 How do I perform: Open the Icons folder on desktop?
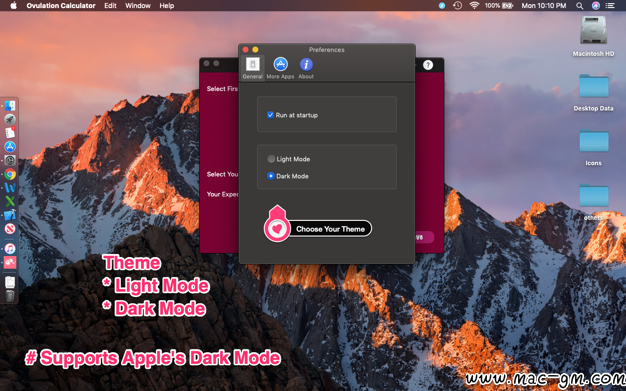point(594,141)
